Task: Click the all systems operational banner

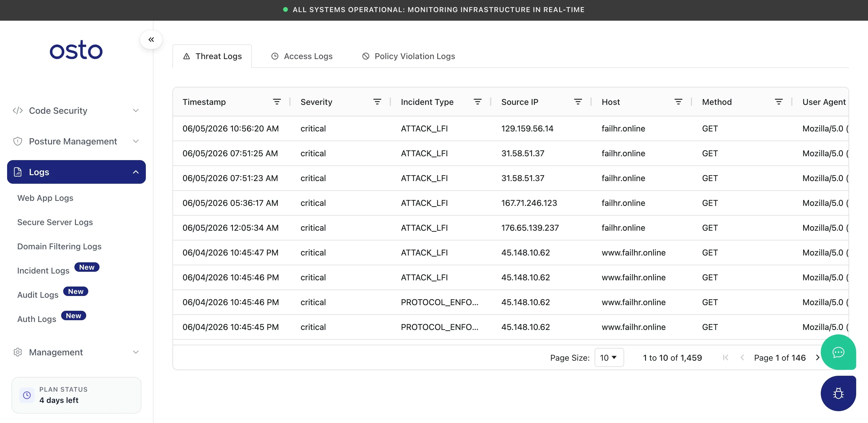Action: click(434, 10)
